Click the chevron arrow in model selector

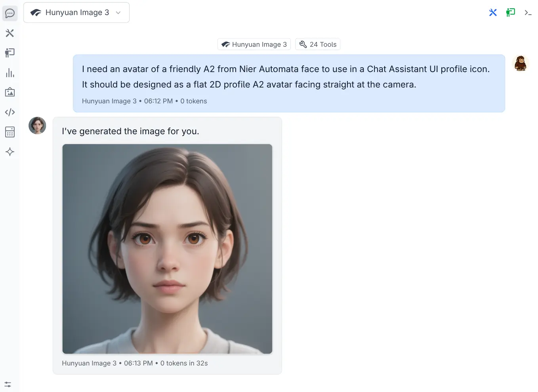point(118,13)
